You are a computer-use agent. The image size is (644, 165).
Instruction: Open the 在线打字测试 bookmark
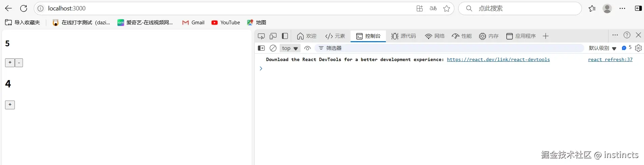(81, 22)
